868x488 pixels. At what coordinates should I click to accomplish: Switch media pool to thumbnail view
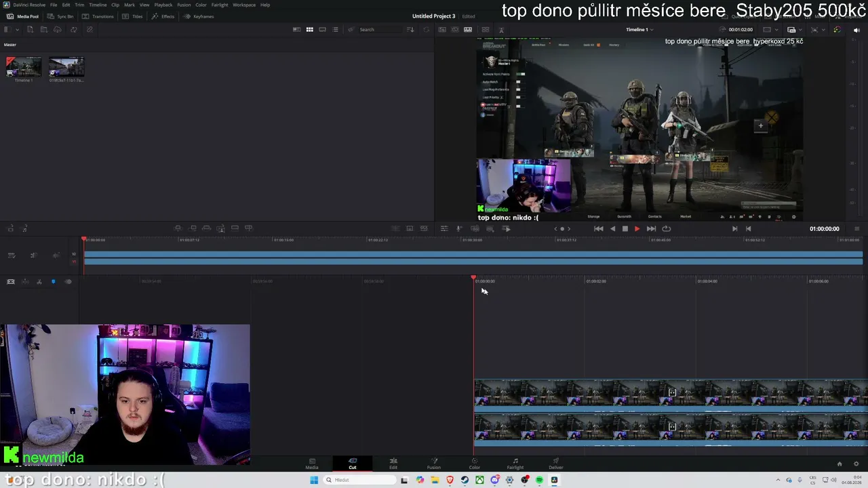click(309, 30)
